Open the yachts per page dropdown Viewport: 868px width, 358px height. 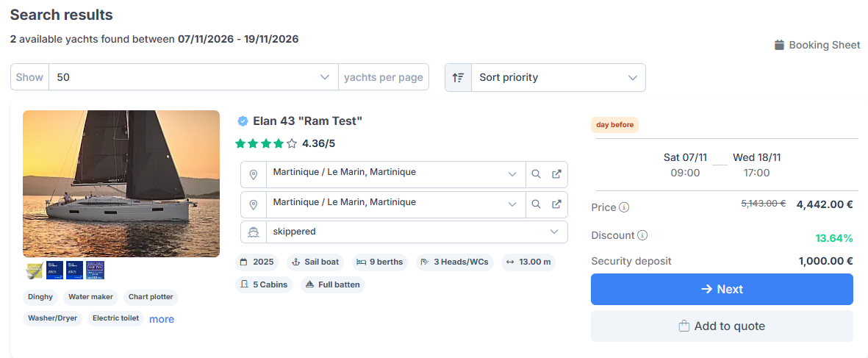pyautogui.click(x=194, y=77)
